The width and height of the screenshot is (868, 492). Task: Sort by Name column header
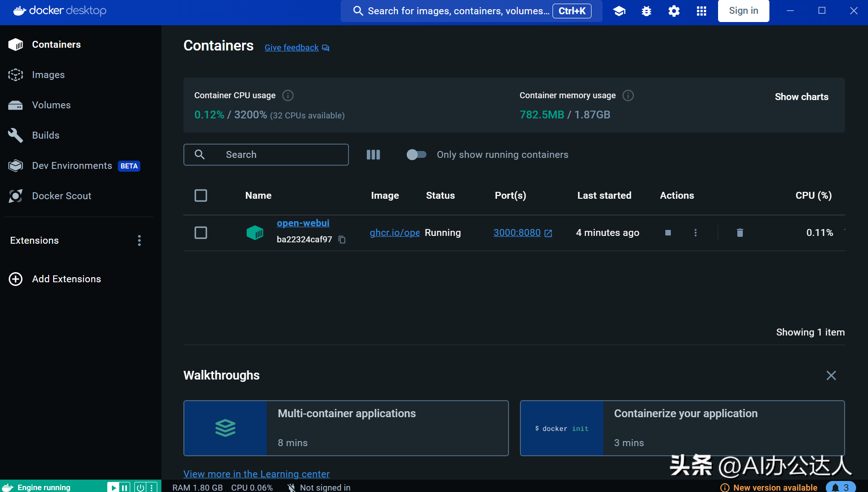[x=258, y=196]
